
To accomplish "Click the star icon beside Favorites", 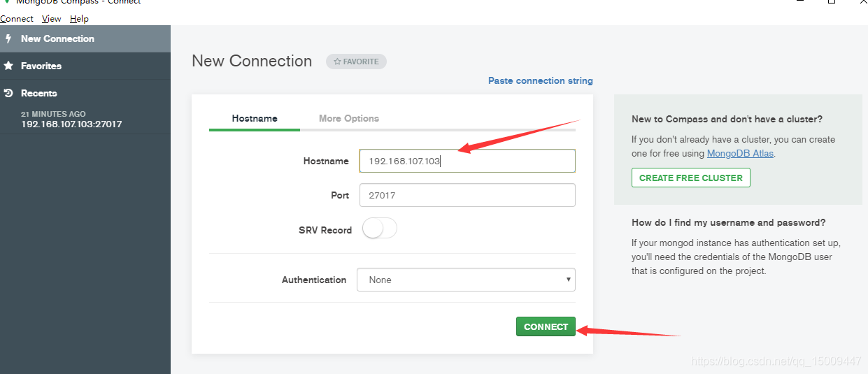I will (x=8, y=66).
